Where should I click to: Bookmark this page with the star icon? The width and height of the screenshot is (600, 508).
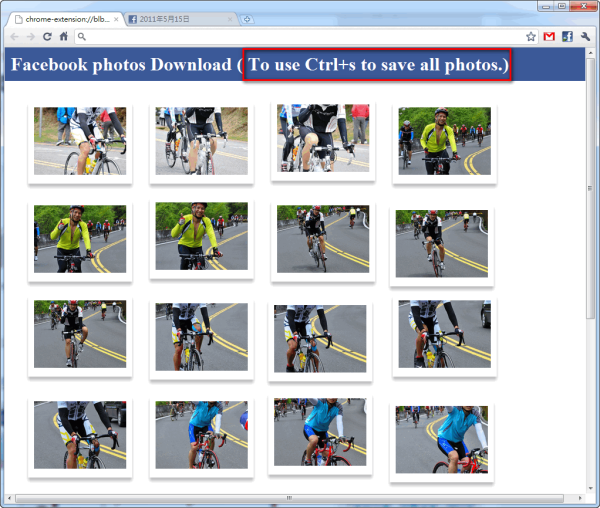(x=531, y=37)
